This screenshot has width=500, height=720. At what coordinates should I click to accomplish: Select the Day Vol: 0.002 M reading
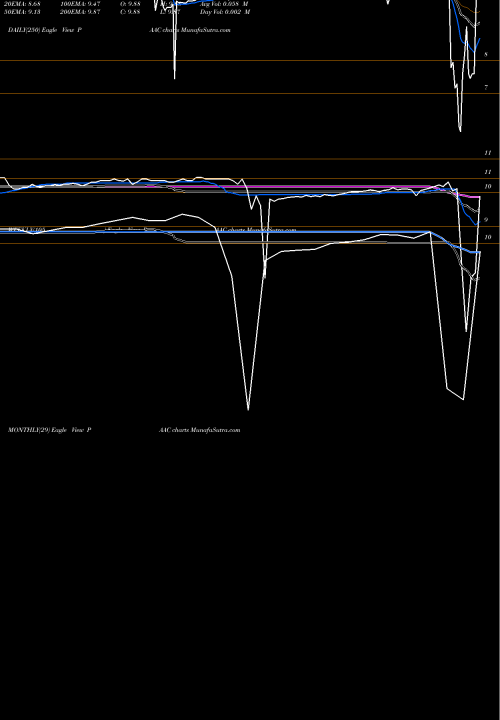(x=225, y=12)
